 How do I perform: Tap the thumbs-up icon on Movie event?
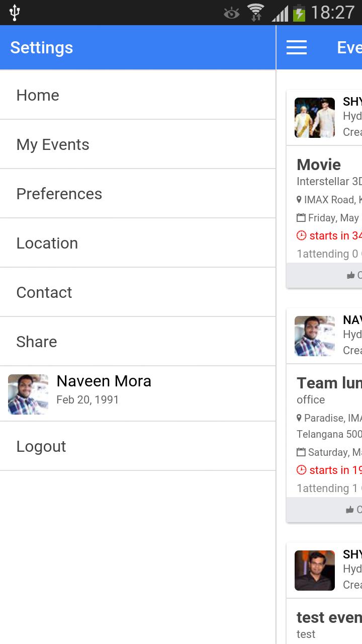(351, 275)
